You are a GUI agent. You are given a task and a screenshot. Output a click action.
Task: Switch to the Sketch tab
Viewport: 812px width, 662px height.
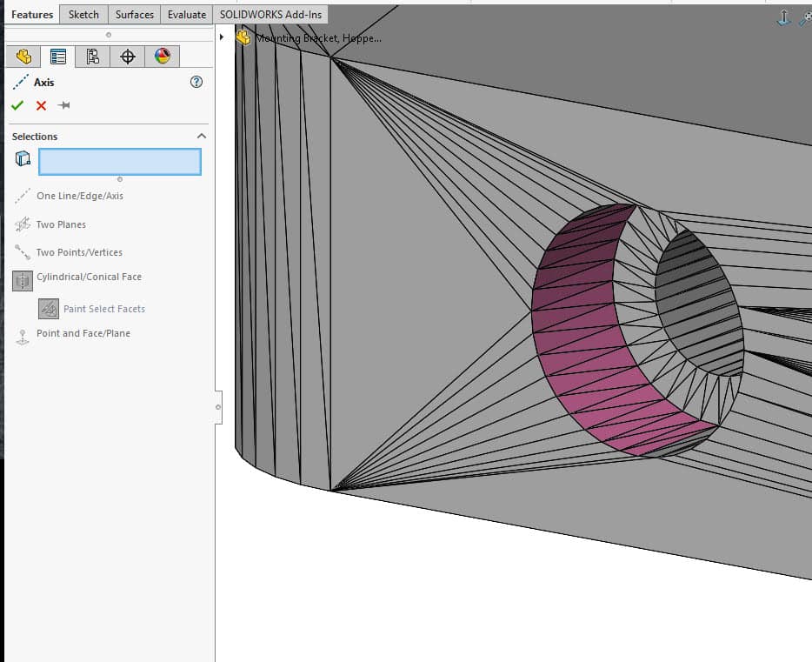click(x=83, y=15)
